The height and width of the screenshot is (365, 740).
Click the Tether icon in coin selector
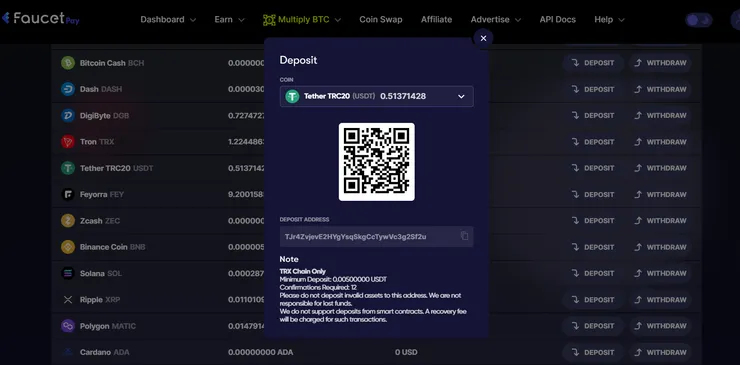(292, 96)
